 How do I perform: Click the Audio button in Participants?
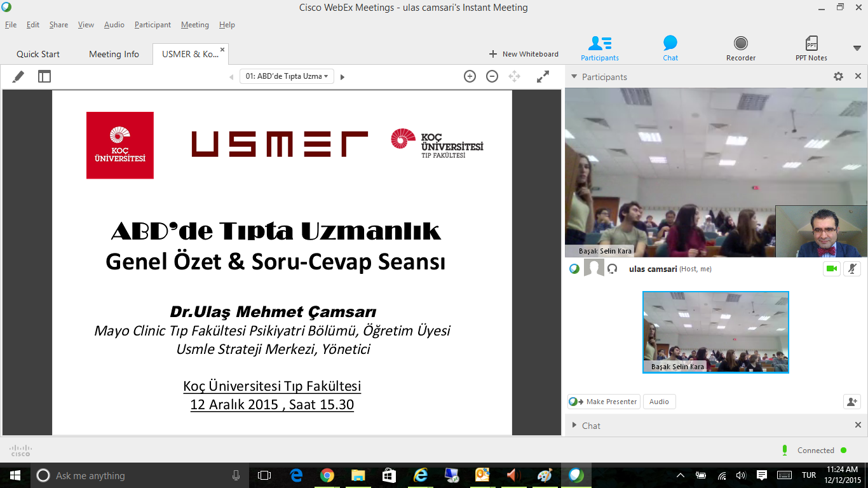[659, 402]
